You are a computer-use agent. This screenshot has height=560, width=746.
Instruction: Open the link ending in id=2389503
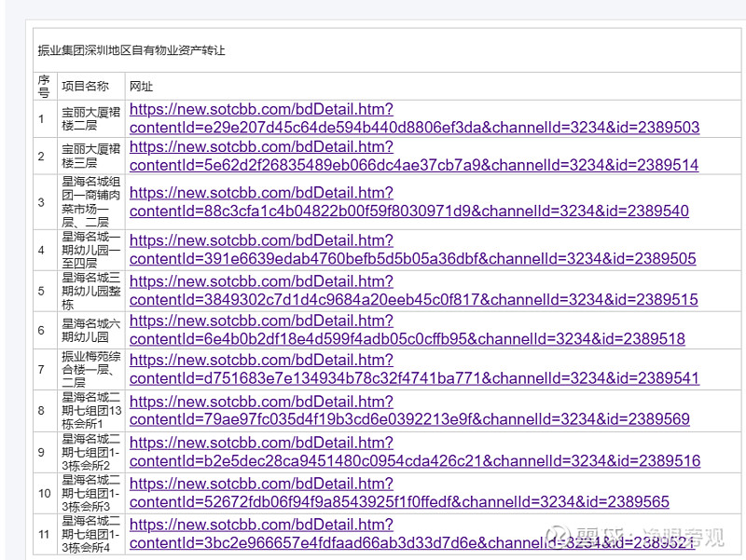point(414,118)
